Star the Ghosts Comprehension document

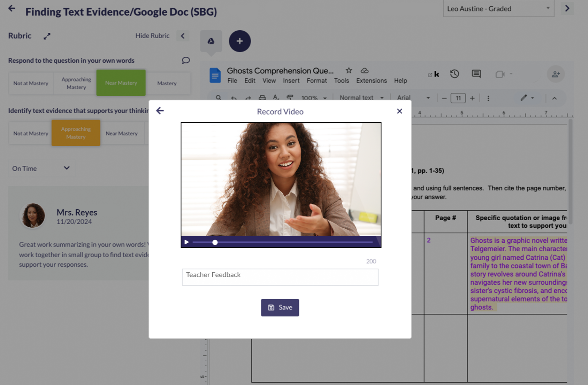349,70
